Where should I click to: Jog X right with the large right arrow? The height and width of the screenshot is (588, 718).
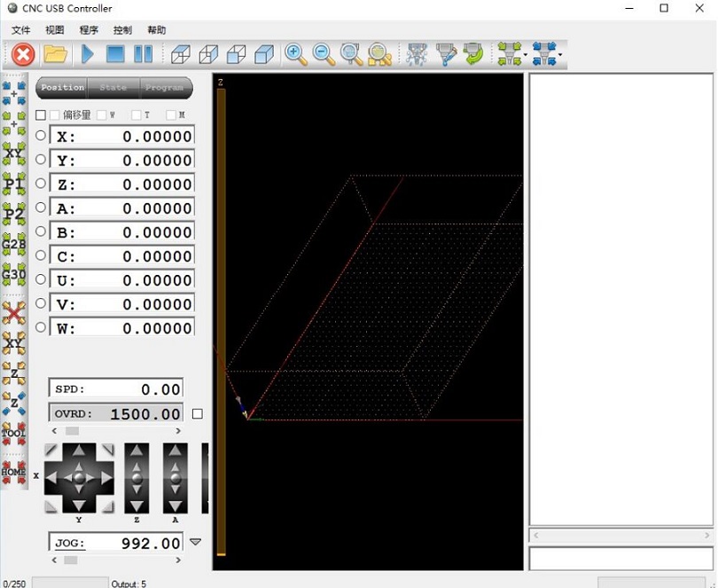106,478
